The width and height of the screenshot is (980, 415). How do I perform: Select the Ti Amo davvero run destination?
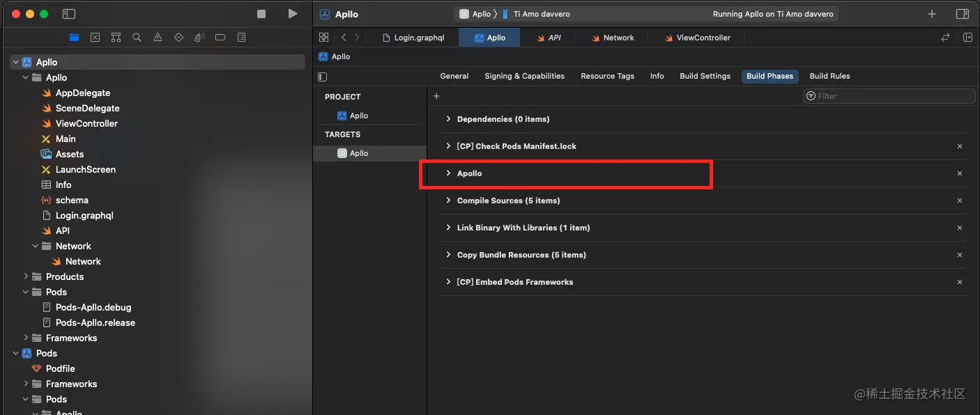click(x=536, y=14)
